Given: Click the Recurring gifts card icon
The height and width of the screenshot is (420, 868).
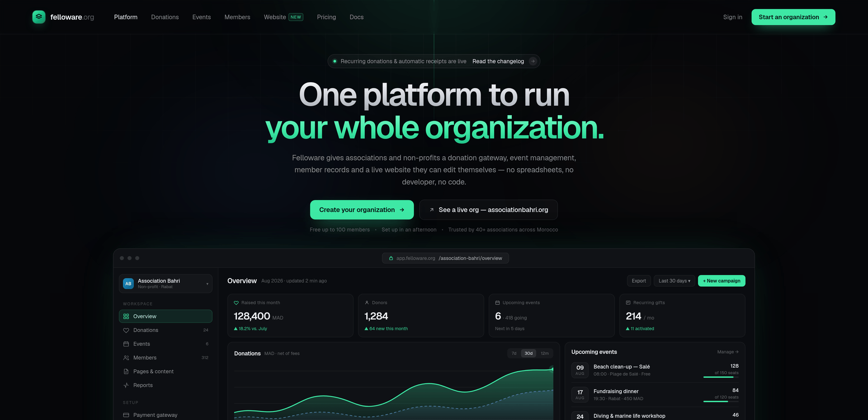Looking at the screenshot, I should pos(628,303).
